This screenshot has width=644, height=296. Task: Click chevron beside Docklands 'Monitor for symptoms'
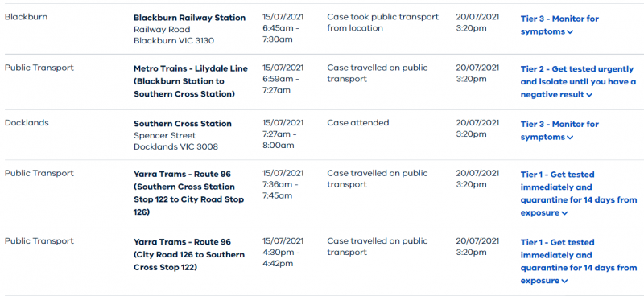pos(570,138)
